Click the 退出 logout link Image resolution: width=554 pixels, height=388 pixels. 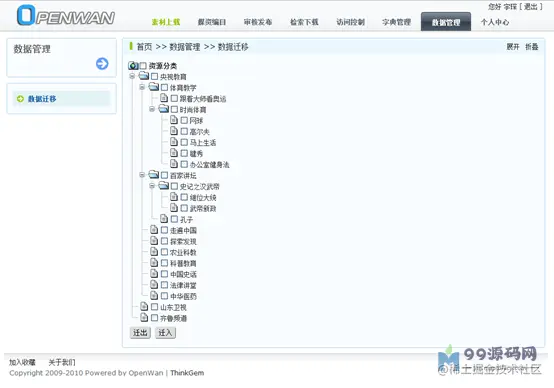(x=531, y=6)
